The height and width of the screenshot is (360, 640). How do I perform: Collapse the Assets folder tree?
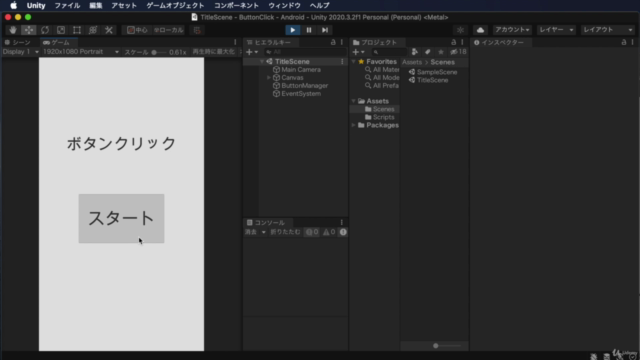[353, 101]
